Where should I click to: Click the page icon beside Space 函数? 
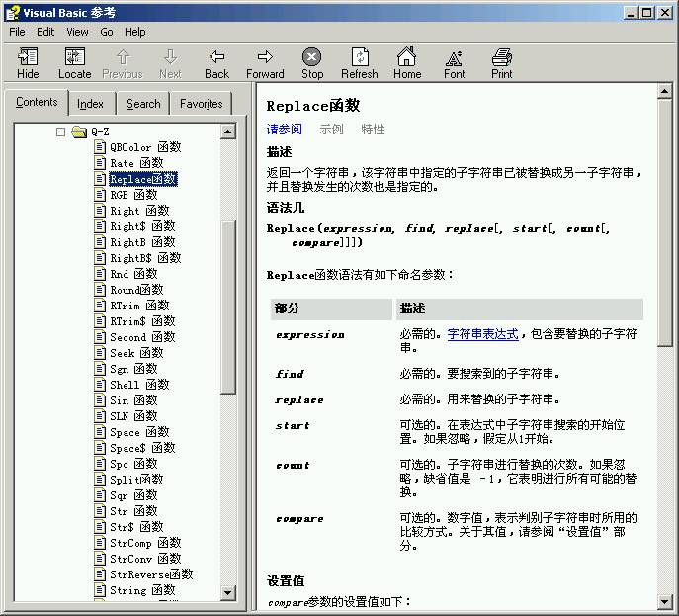click(100, 432)
